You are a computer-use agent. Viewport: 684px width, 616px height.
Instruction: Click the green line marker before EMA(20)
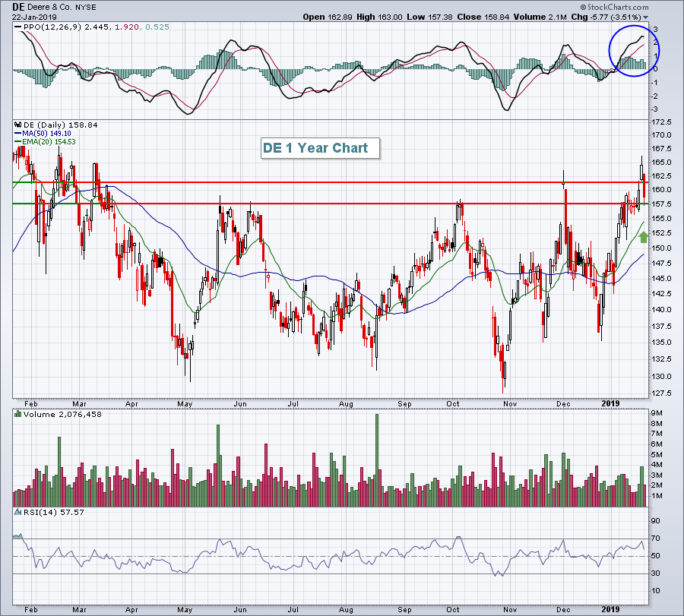tap(18, 142)
